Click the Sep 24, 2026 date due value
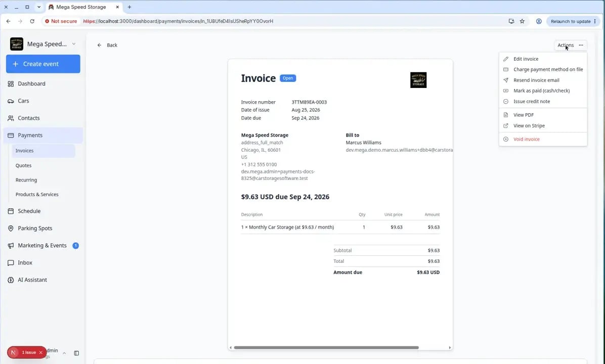This screenshot has width=605, height=364. tap(305, 118)
